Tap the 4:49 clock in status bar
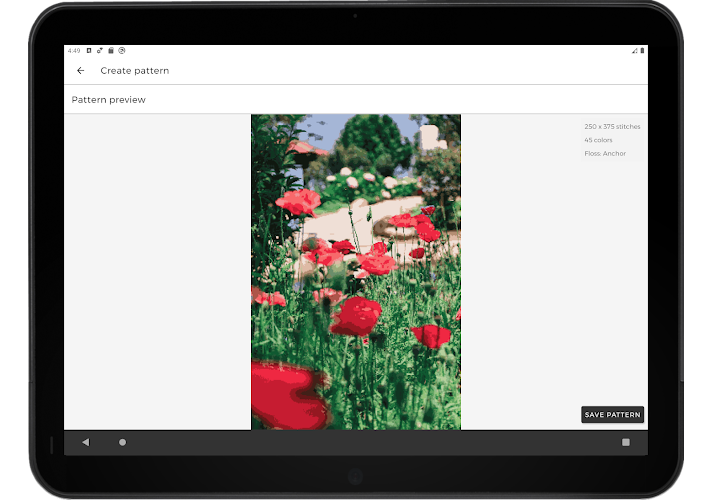The width and height of the screenshot is (712, 500). click(73, 50)
